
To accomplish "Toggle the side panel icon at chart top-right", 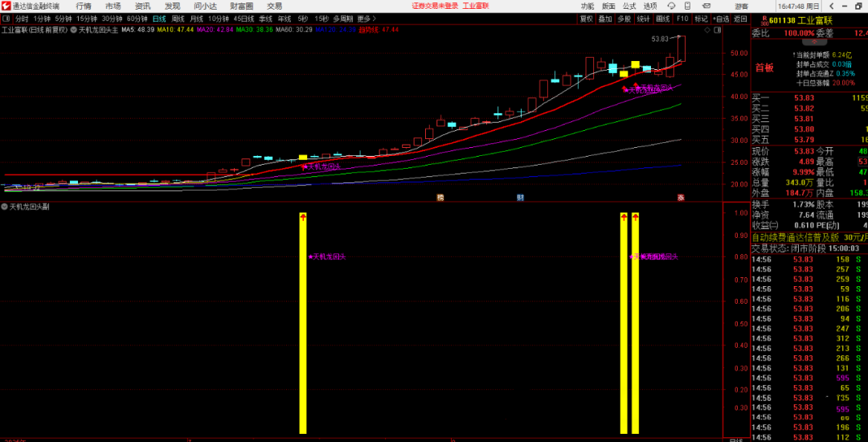I will coord(718,29).
